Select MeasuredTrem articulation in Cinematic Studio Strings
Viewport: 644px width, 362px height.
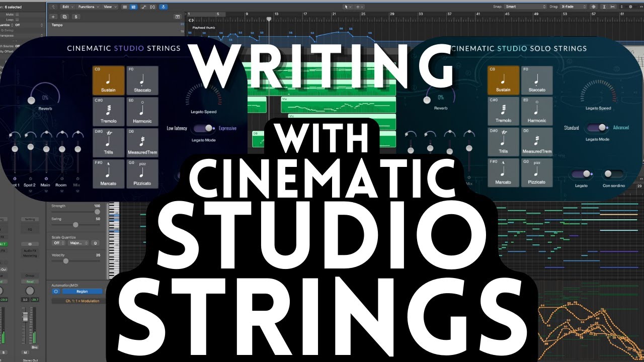[142, 143]
